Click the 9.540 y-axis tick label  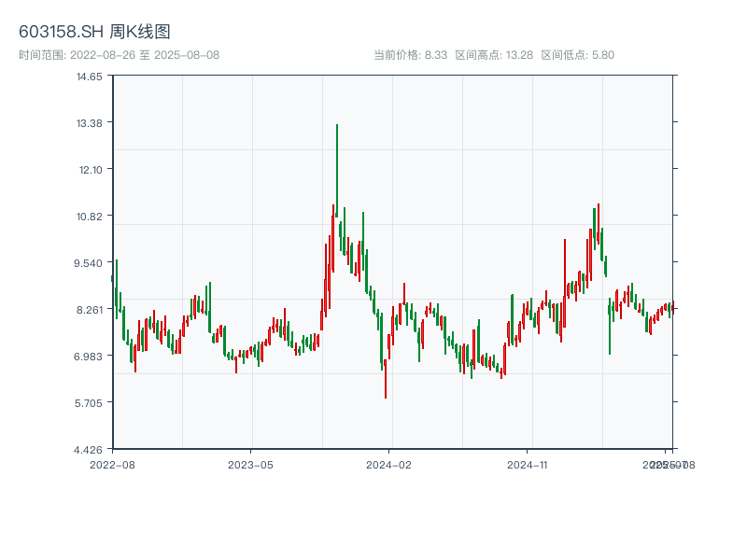coord(90,263)
